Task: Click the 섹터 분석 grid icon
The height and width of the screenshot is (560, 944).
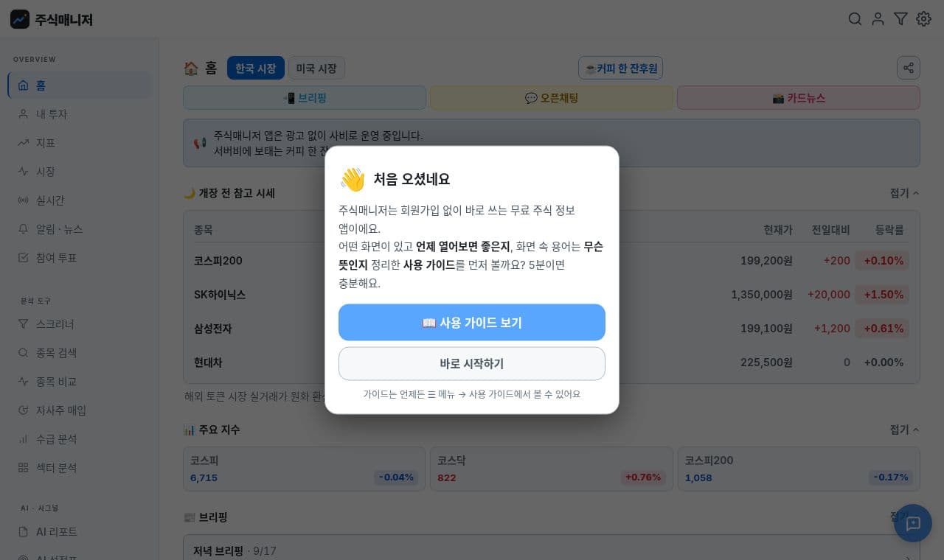Action: [23, 468]
